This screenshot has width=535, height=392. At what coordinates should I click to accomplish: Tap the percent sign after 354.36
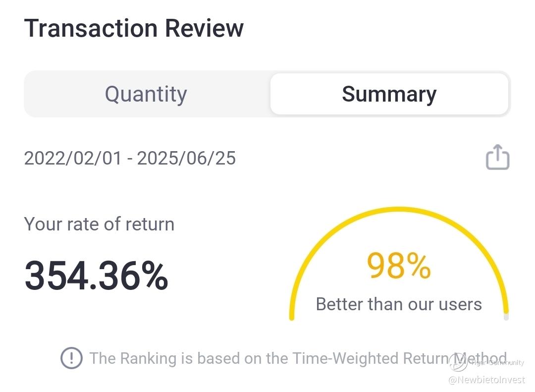point(155,276)
